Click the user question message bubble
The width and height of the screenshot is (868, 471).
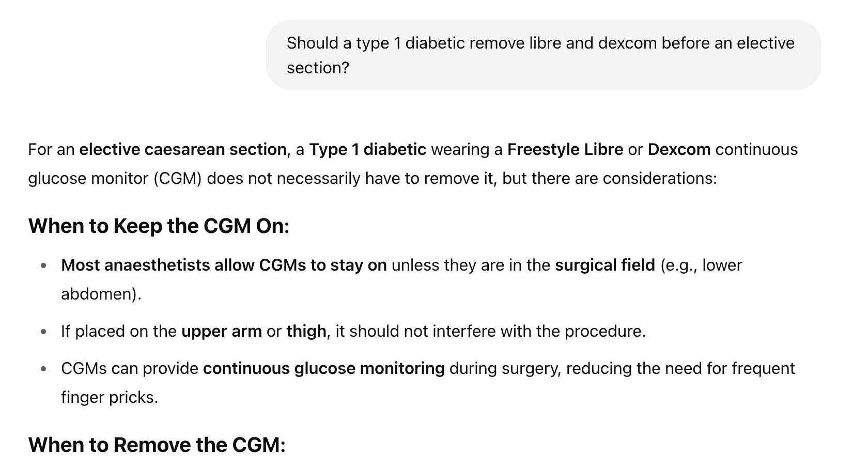[544, 55]
